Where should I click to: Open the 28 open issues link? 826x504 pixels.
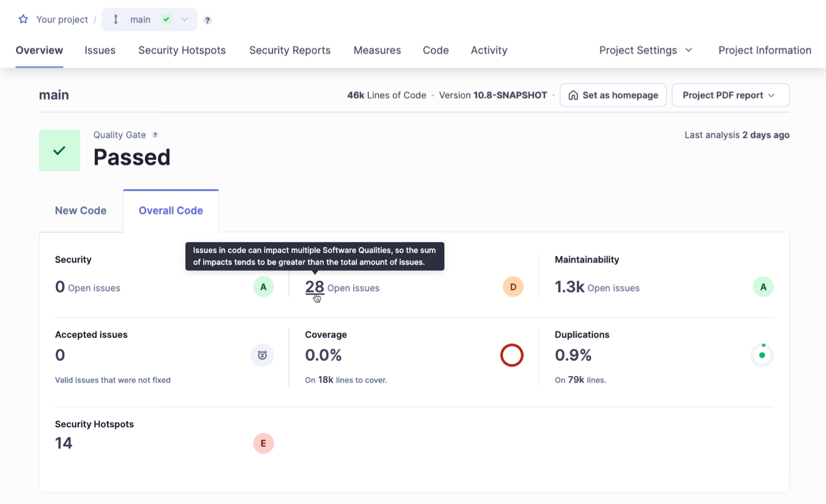(x=314, y=287)
